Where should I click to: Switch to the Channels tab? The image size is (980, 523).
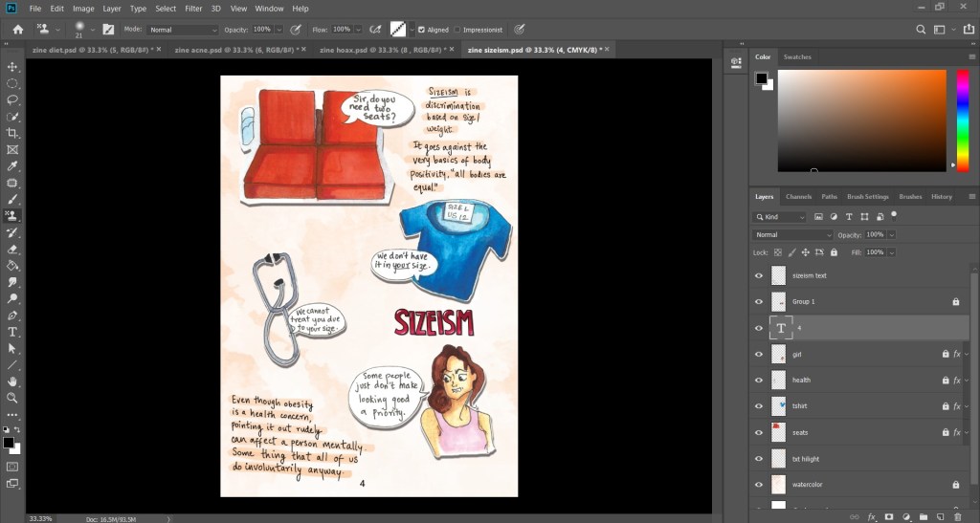tap(798, 197)
